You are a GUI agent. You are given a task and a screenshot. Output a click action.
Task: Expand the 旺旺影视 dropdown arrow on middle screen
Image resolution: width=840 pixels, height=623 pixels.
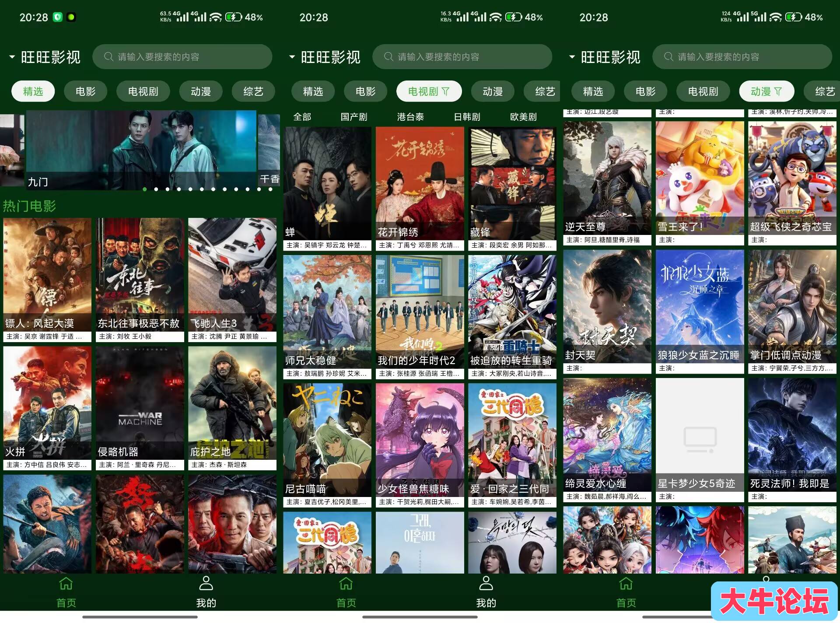pyautogui.click(x=292, y=57)
